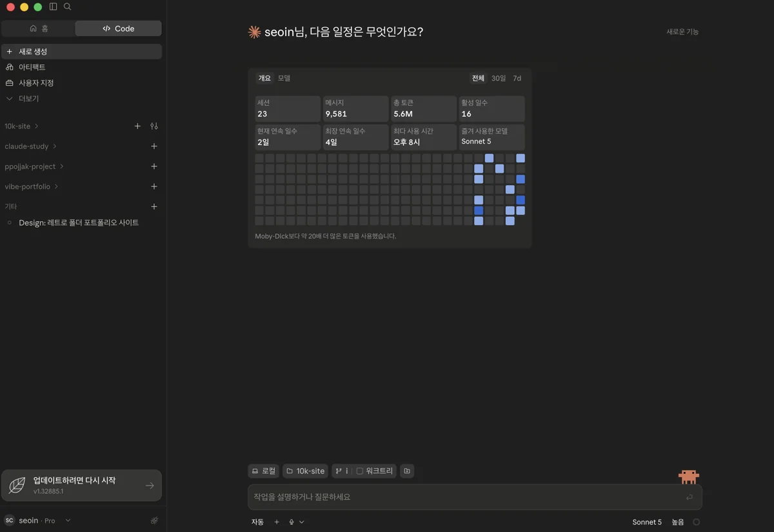Screen dimensions: 774x532
Task: Choose the 7d time range
Action: (517, 78)
